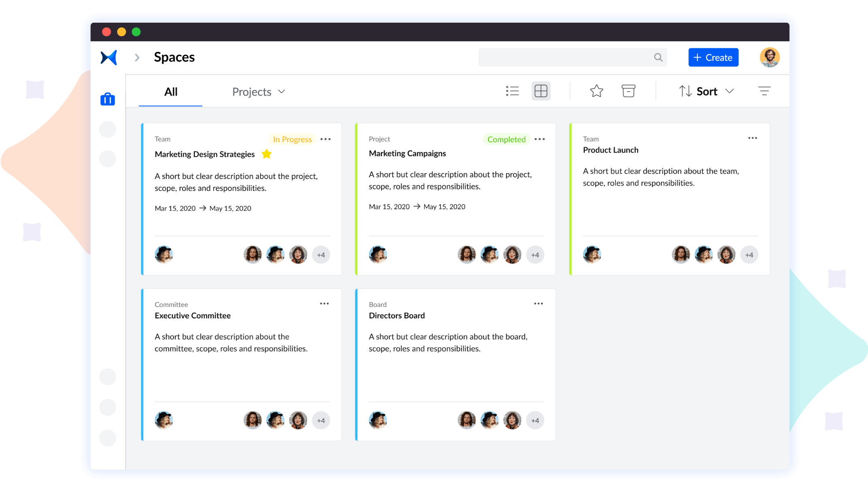Expand breadcrumb chevron next to Spaces
This screenshot has width=868, height=492.
click(137, 58)
